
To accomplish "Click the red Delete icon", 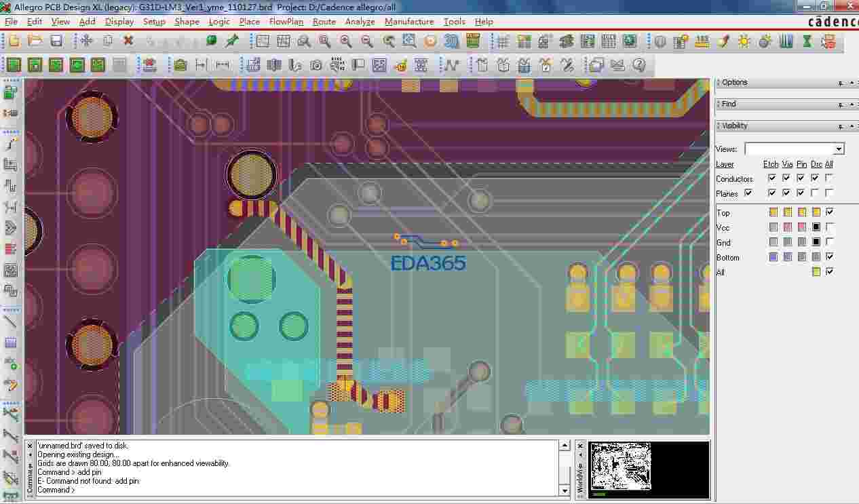I will [128, 41].
